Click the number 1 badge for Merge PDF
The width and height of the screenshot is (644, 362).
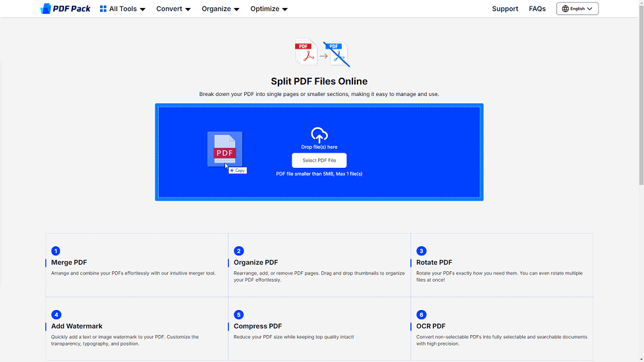click(x=56, y=251)
